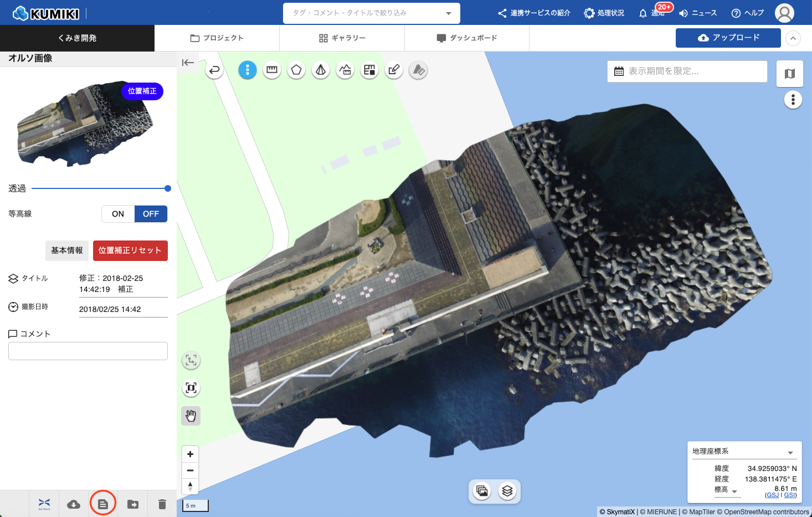Switch to the ギャラリー tab

(342, 38)
